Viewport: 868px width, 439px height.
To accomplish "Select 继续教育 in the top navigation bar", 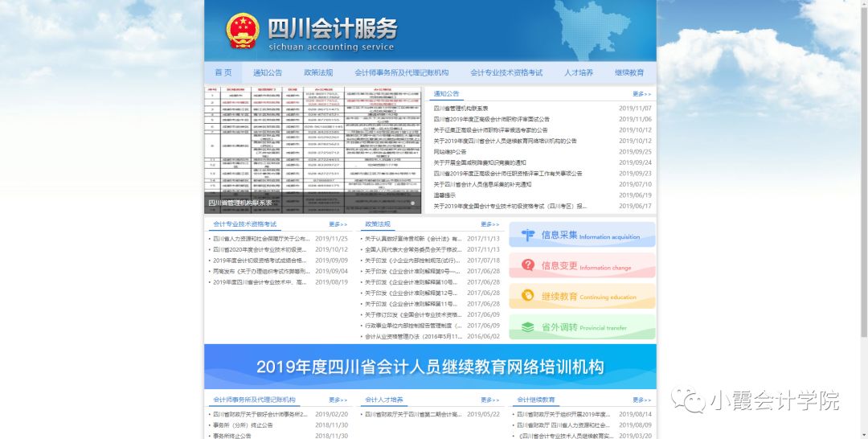I will pyautogui.click(x=628, y=72).
